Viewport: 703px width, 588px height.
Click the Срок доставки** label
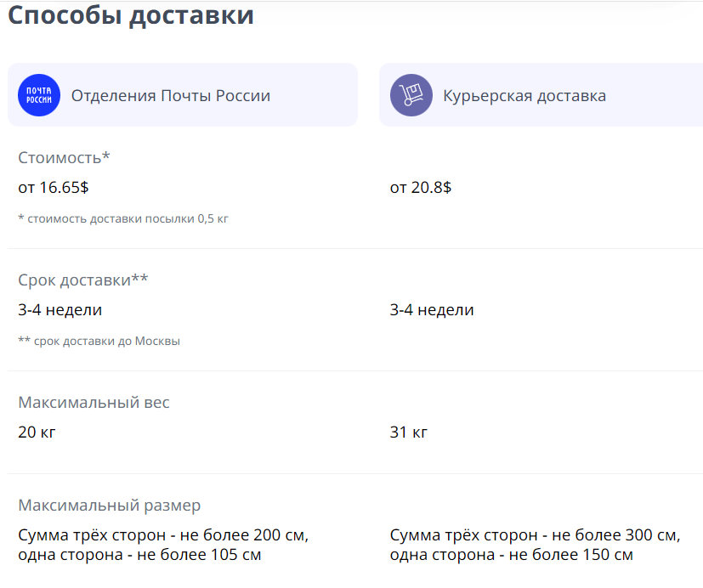[83, 280]
